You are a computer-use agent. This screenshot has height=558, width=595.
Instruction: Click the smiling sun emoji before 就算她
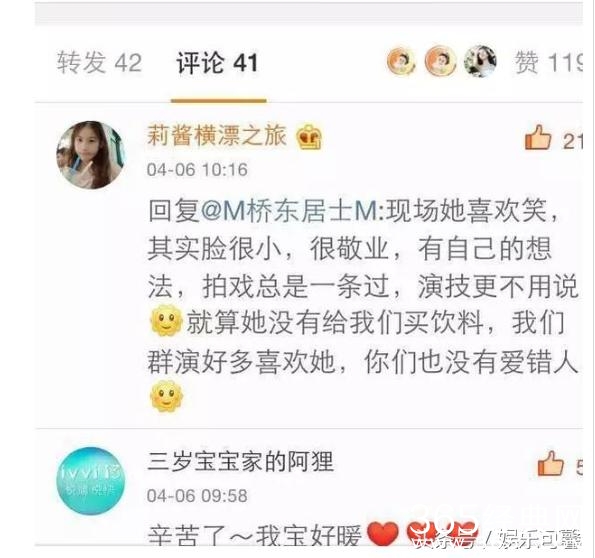click(x=166, y=321)
